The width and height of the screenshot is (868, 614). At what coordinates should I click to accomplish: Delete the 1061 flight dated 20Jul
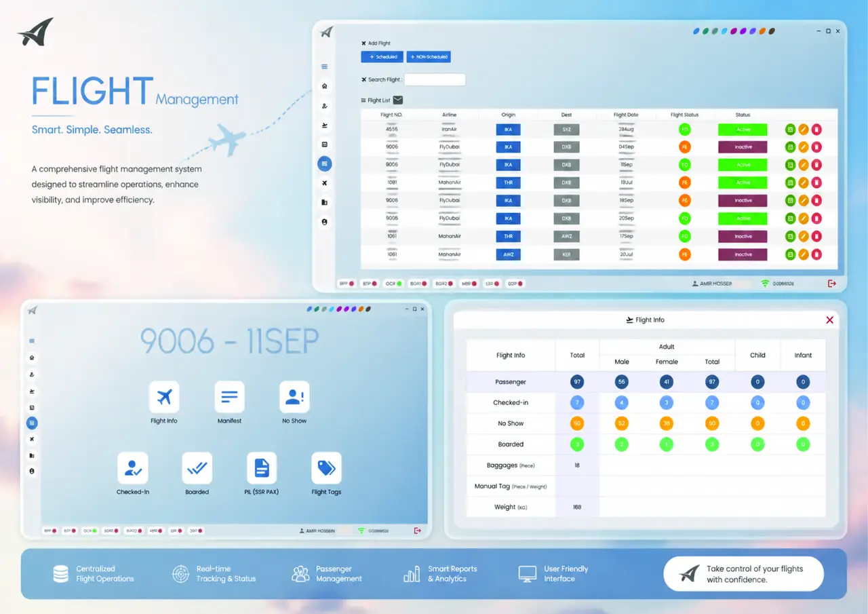click(816, 254)
